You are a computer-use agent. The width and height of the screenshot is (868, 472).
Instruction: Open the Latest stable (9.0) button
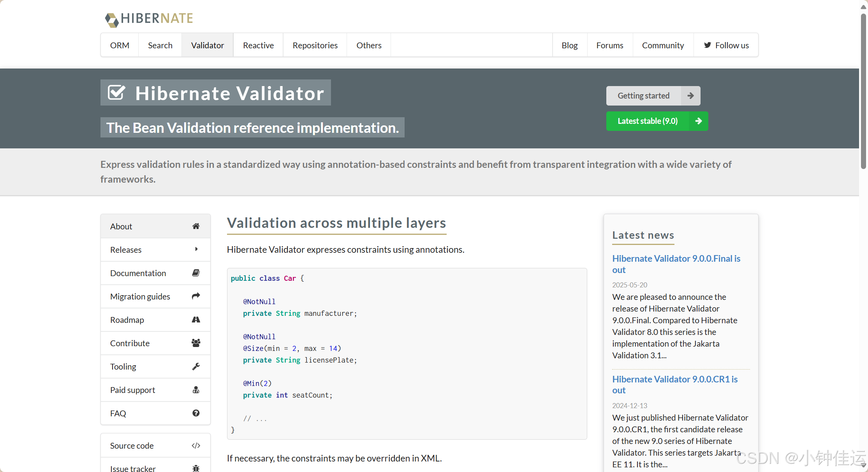coord(657,121)
